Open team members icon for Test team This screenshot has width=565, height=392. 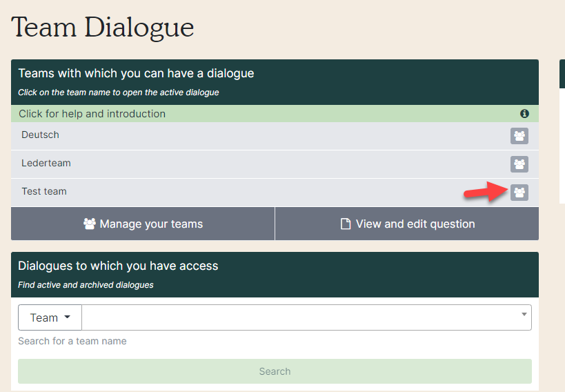point(519,193)
